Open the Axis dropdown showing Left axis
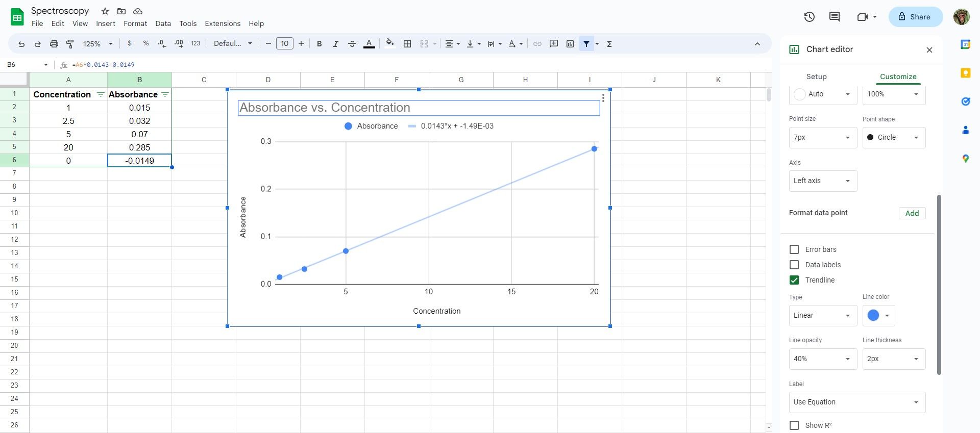Screen dimensions: 980x433 click(823, 181)
